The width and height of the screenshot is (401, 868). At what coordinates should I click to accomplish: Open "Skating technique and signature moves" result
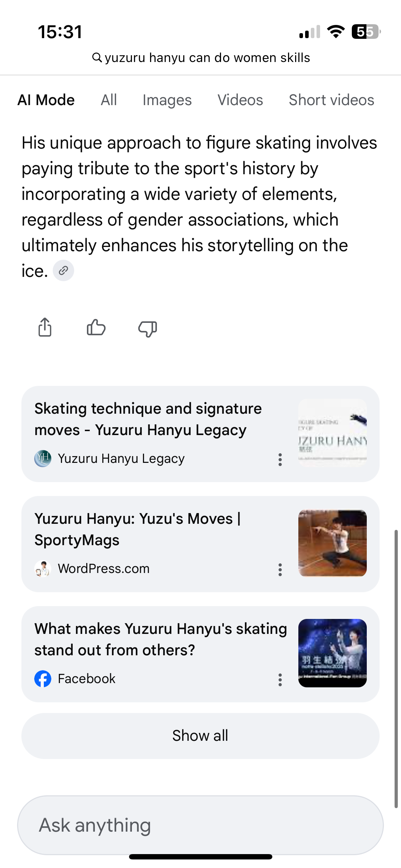click(x=148, y=419)
